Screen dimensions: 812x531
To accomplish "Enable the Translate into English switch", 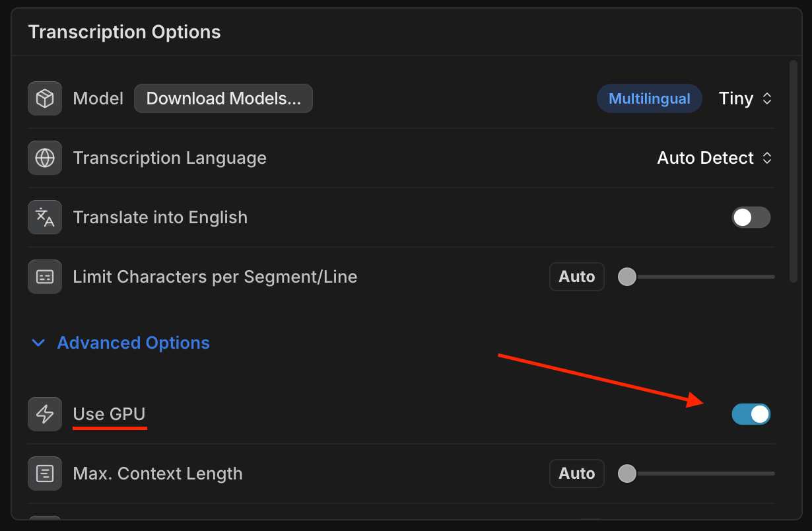I will [x=751, y=217].
